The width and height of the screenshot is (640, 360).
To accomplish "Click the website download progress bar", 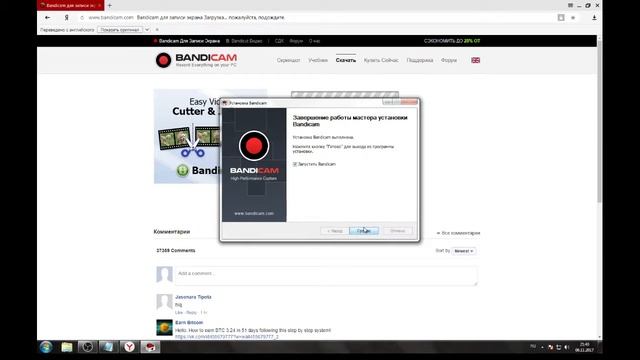I will coord(345,95).
